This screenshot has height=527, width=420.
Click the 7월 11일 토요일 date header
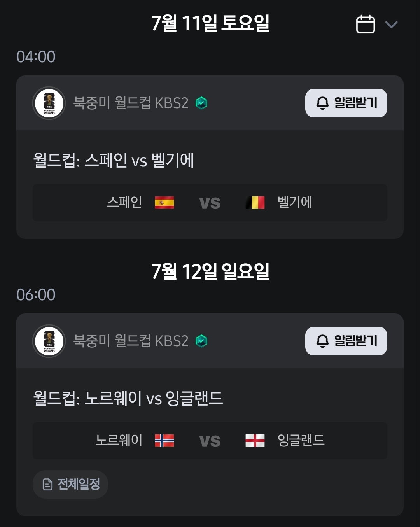210,23
